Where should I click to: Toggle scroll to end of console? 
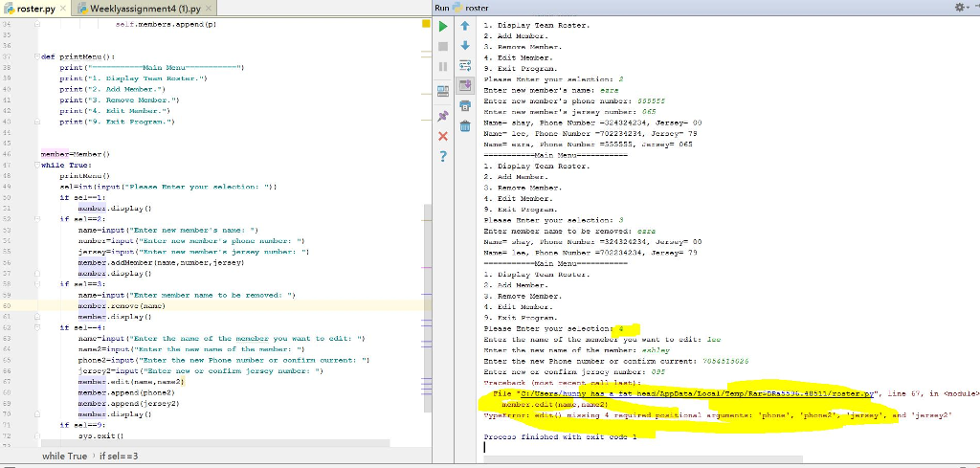tap(465, 86)
